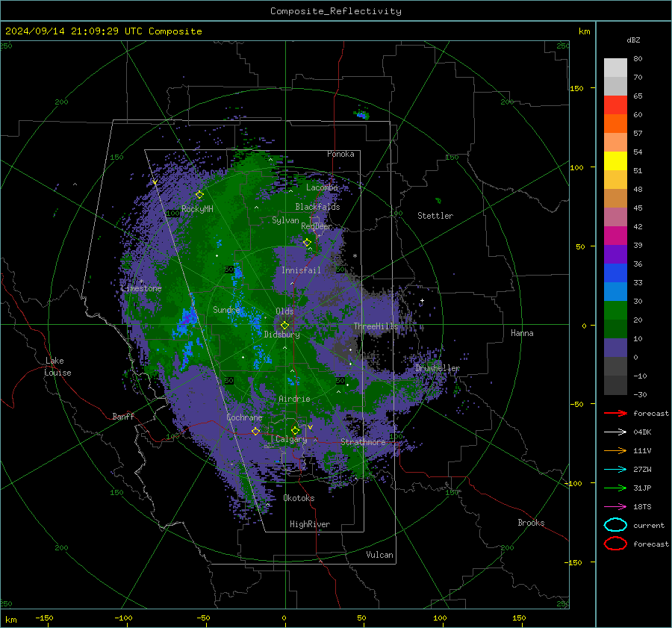Click the orange 111V arrow in legend
The height and width of the screenshot is (628, 672).
[x=615, y=450]
